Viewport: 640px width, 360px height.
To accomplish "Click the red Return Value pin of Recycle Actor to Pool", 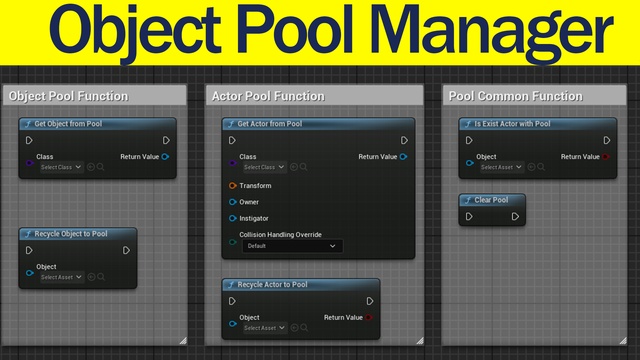I will tap(369, 318).
